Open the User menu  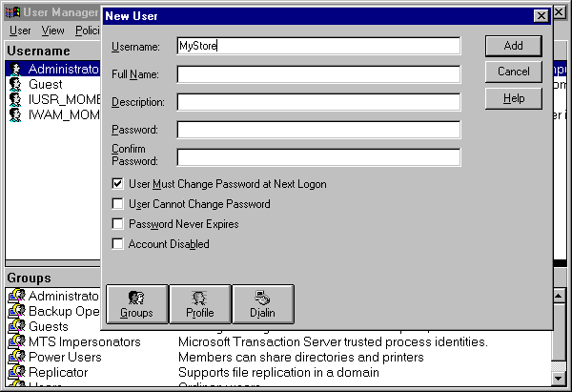click(x=20, y=31)
